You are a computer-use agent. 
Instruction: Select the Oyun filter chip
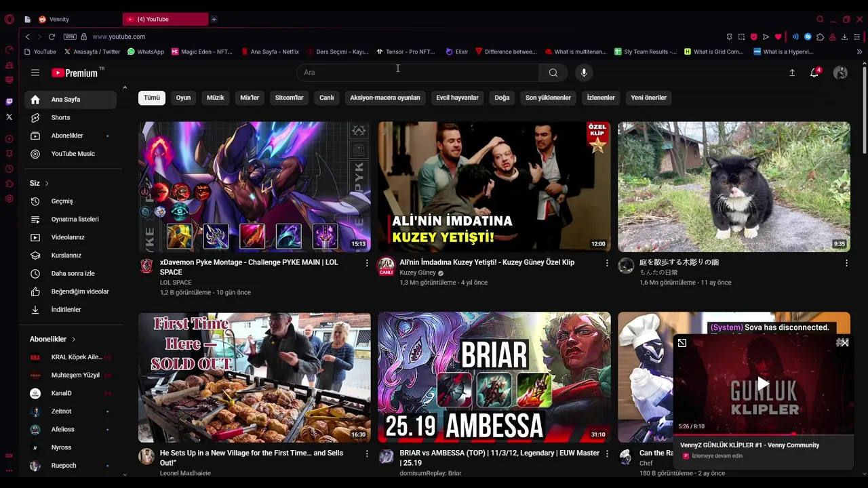(x=183, y=98)
